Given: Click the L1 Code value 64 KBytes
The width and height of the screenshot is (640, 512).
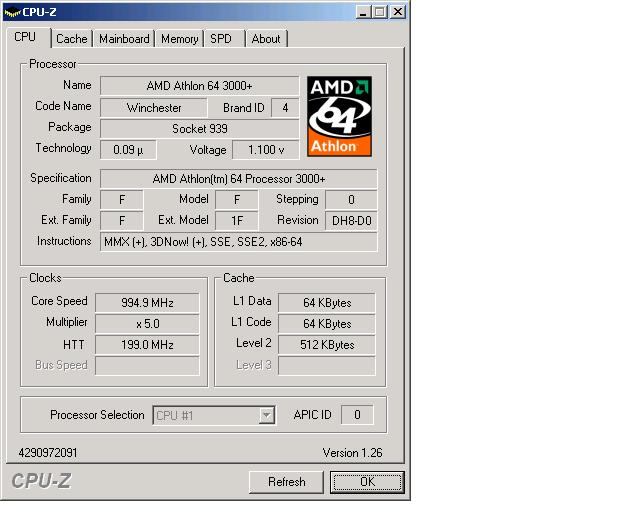Looking at the screenshot, I should coord(327,324).
